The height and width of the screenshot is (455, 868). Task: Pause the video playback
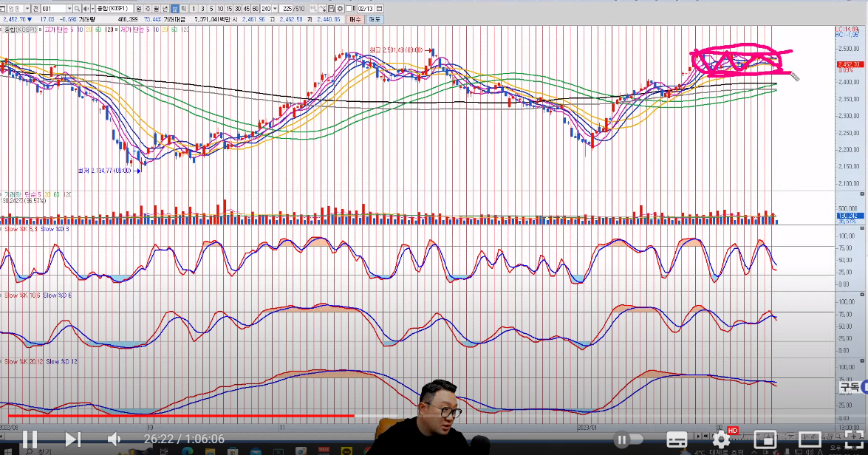point(30,439)
